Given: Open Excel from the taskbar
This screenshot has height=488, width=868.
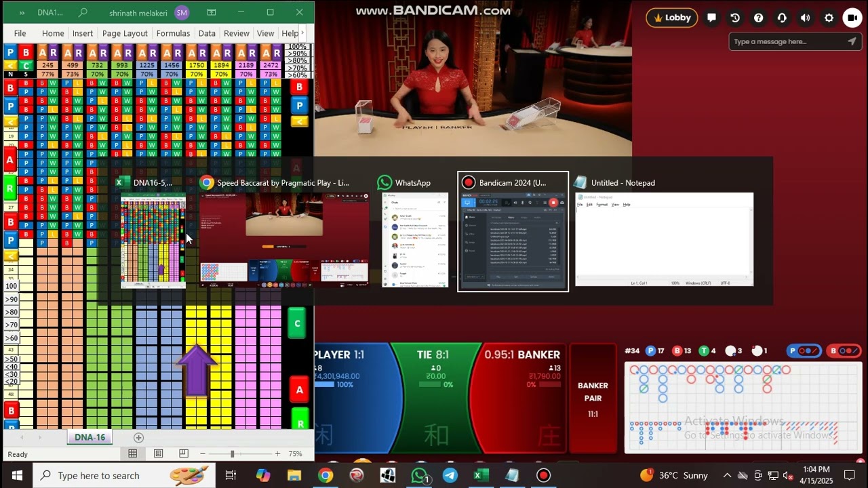Looking at the screenshot, I should (481, 475).
